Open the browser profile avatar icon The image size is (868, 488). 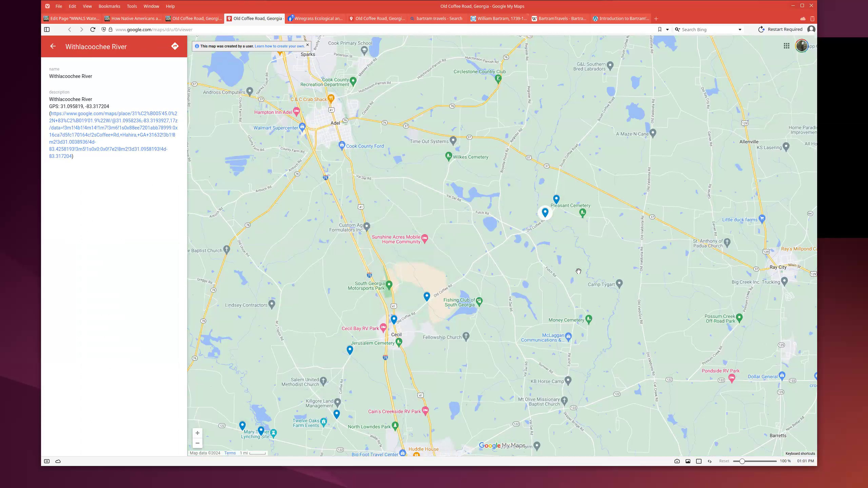[x=811, y=29]
